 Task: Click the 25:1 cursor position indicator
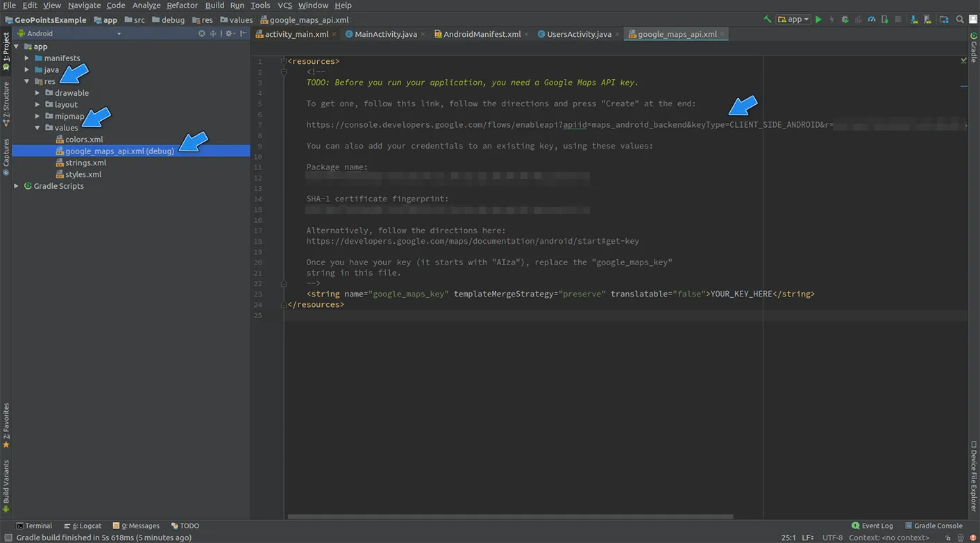tap(788, 537)
